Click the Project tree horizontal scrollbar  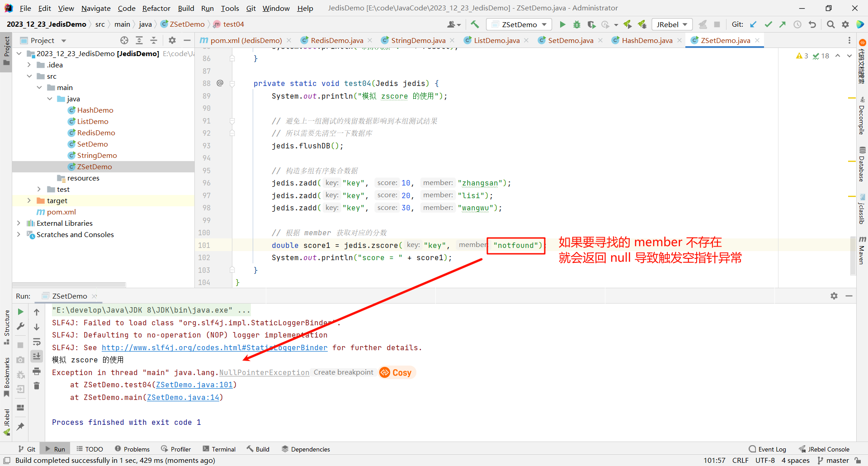69,285
